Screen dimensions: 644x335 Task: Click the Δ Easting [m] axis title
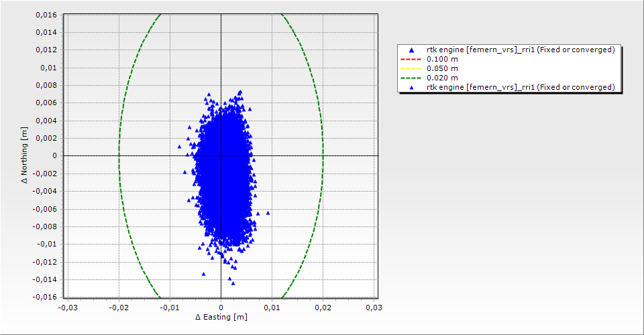[x=221, y=317]
